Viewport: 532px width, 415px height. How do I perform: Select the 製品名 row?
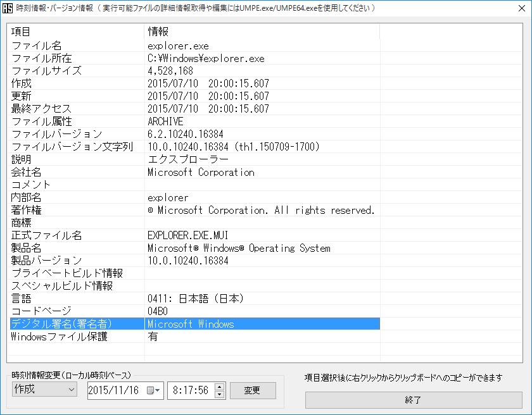pyautogui.click(x=195, y=248)
